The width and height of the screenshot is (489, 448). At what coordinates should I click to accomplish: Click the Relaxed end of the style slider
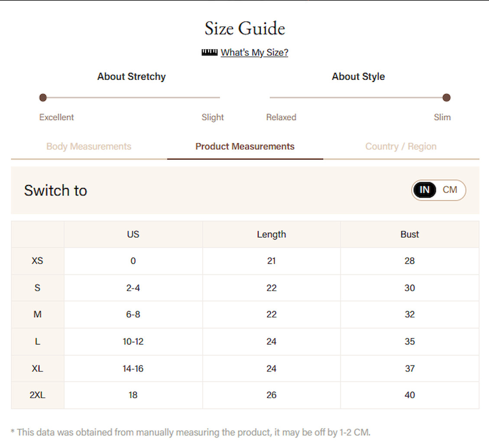281,117
